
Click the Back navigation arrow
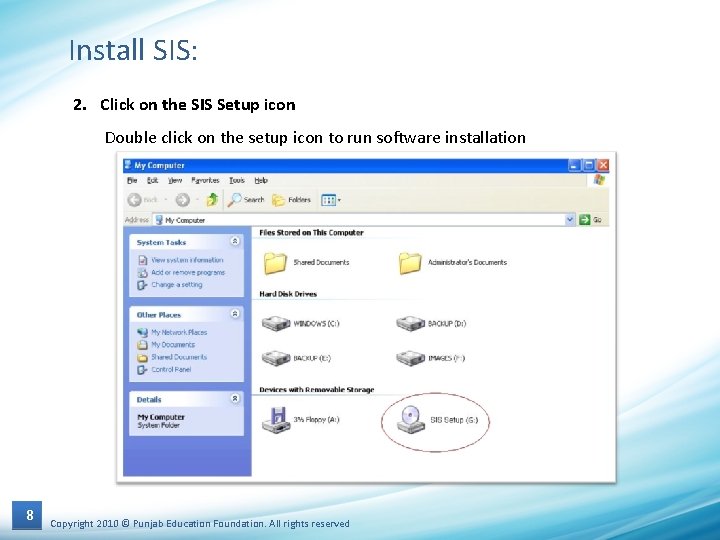point(135,200)
